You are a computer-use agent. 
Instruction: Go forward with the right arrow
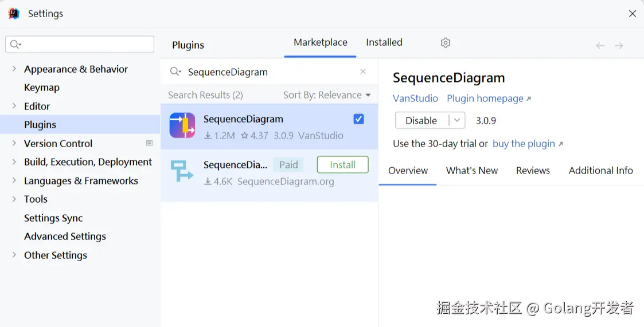tap(619, 46)
